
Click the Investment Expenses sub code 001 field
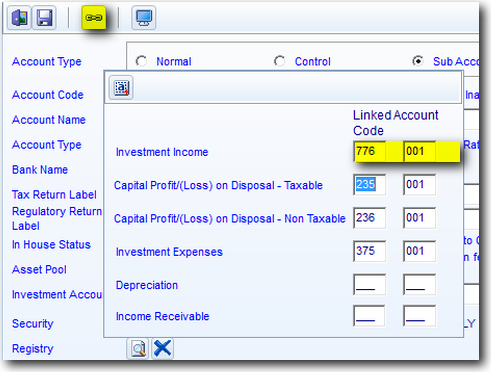click(x=419, y=251)
